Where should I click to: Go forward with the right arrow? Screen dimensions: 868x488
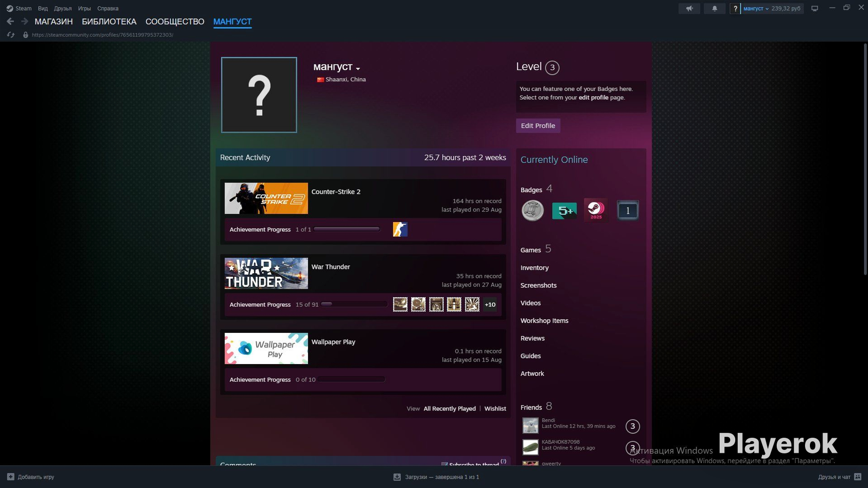[x=24, y=21]
